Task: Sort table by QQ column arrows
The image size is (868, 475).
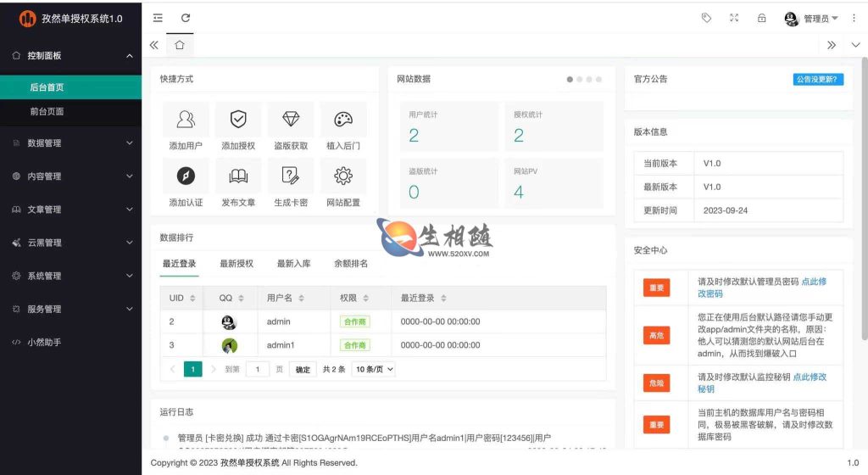Action: tap(241, 298)
